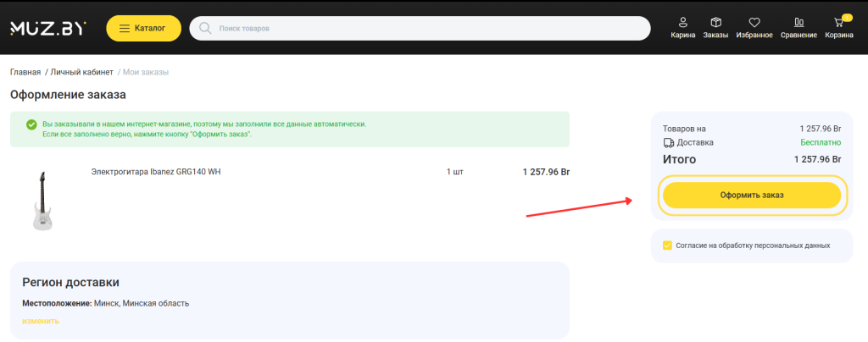The image size is (868, 342).
Task: Click the green success checkmark icon
Action: pyautogui.click(x=31, y=125)
